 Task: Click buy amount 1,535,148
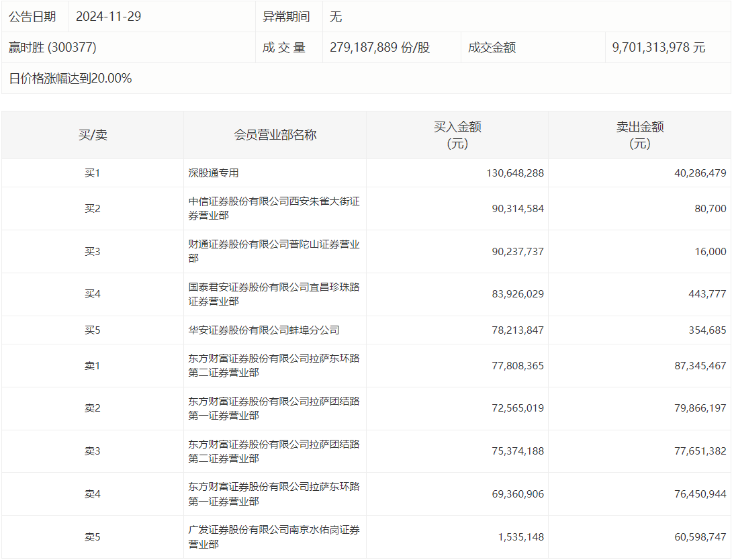(521, 537)
